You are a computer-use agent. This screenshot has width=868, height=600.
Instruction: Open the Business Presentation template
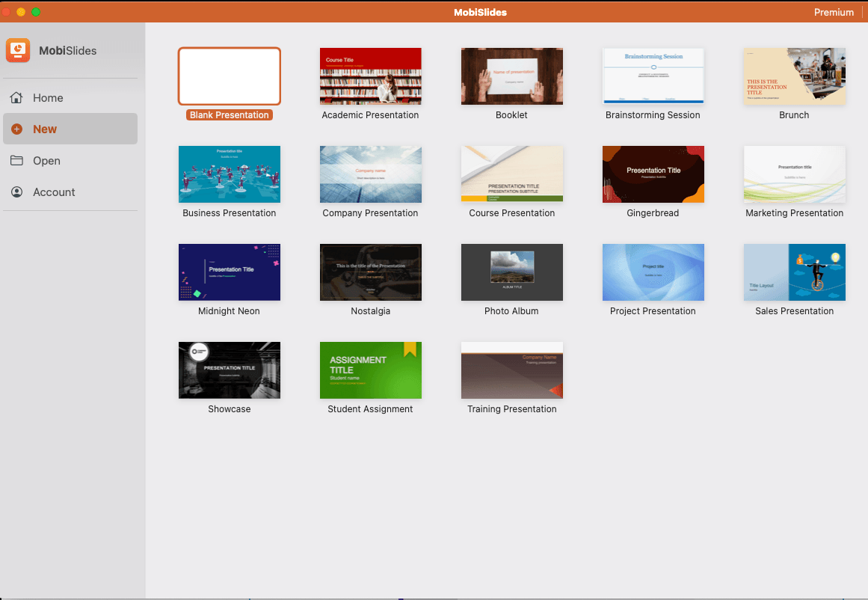click(x=229, y=174)
